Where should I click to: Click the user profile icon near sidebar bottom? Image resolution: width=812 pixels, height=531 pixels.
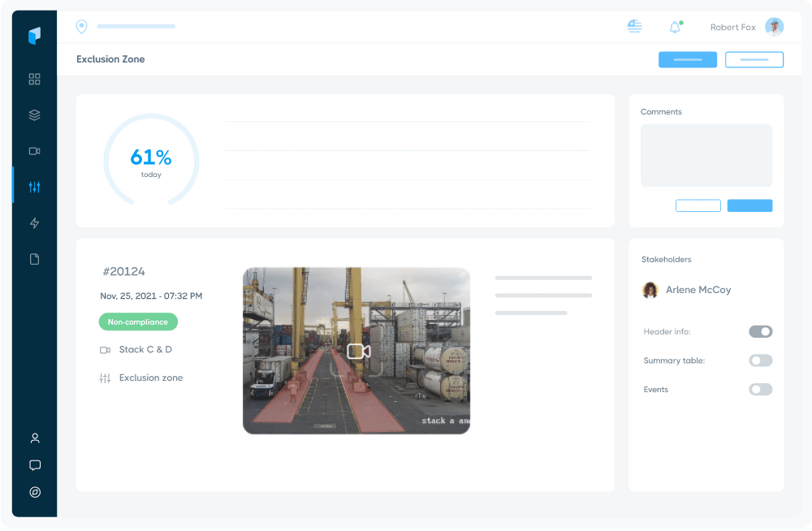tap(34, 438)
